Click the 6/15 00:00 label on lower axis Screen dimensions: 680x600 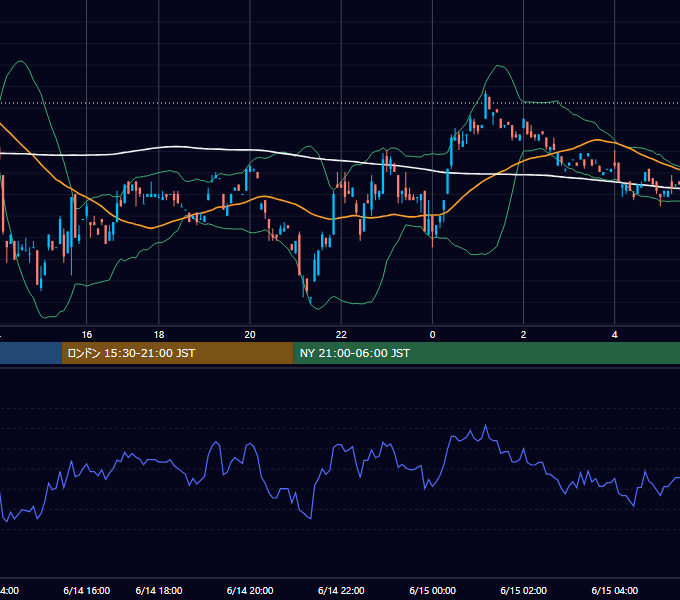(x=432, y=590)
